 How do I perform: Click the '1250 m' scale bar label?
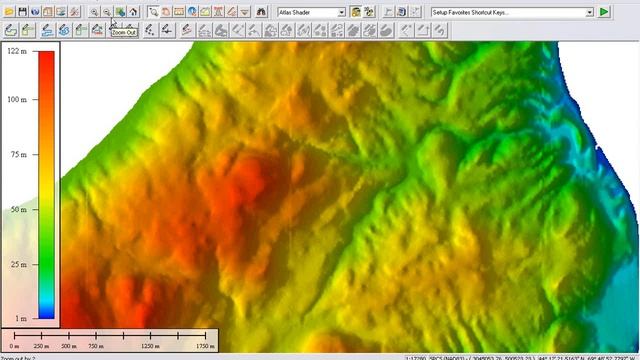pos(151,346)
